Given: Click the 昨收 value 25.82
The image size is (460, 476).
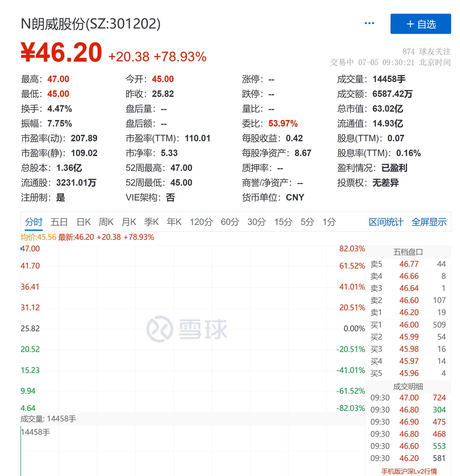Looking at the screenshot, I should 163,94.
